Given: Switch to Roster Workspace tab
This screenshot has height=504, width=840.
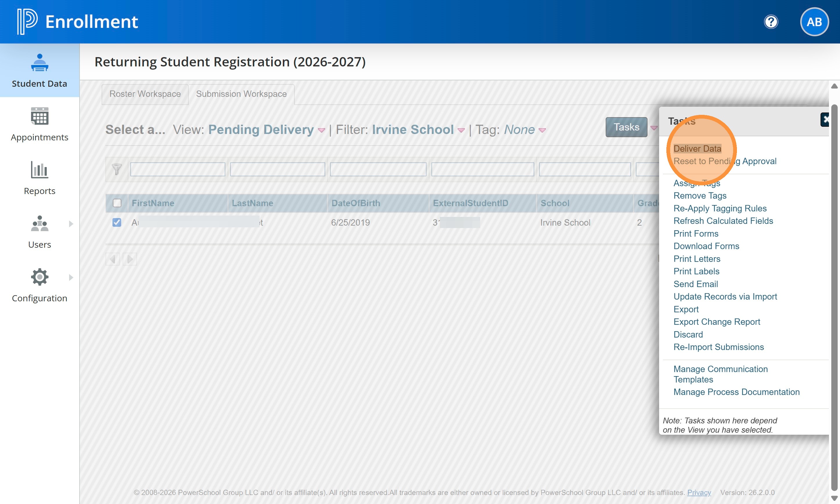Looking at the screenshot, I should coord(145,94).
